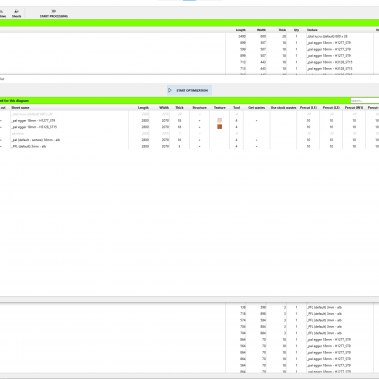This screenshot has width=379, height=379.
Task: Select the second '_pal egger 18mm' sheet row
Action: pyautogui.click(x=189, y=127)
